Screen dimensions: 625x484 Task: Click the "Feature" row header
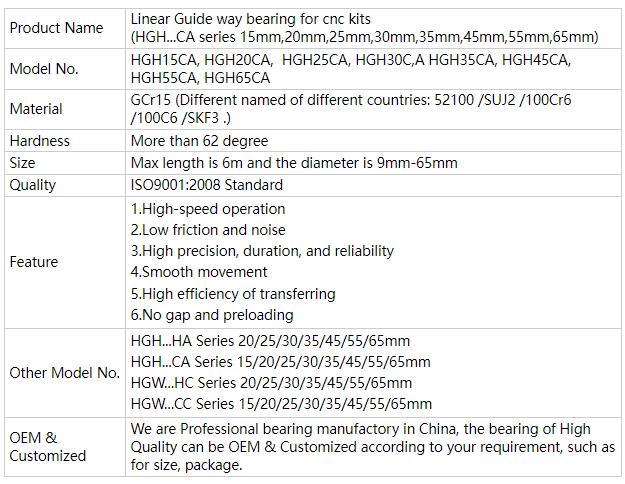(34, 262)
